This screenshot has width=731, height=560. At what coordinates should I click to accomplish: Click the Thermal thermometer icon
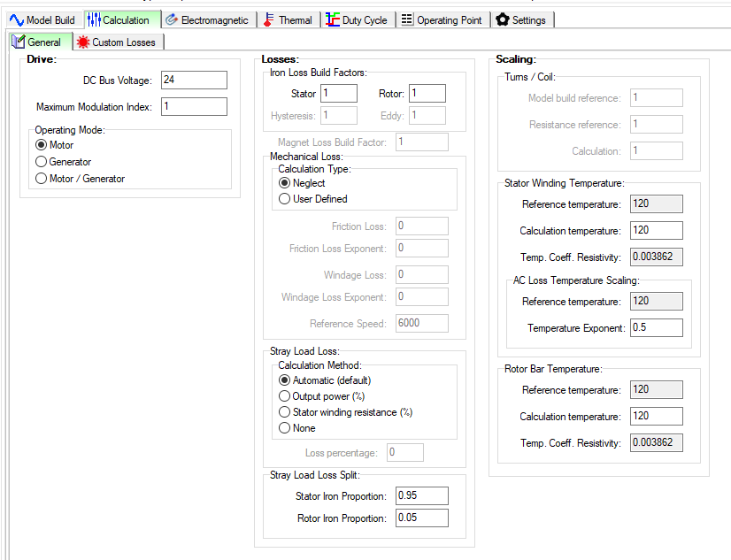pyautogui.click(x=268, y=19)
